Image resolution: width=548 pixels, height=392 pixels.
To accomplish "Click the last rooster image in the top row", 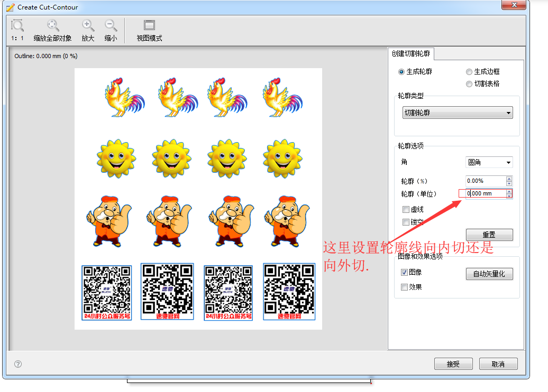I will pos(283,97).
